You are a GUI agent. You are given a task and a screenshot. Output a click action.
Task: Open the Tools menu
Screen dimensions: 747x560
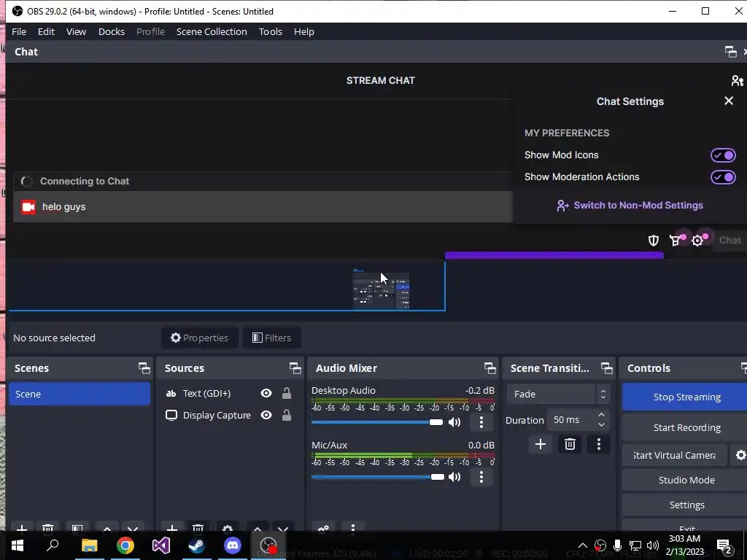coord(271,31)
